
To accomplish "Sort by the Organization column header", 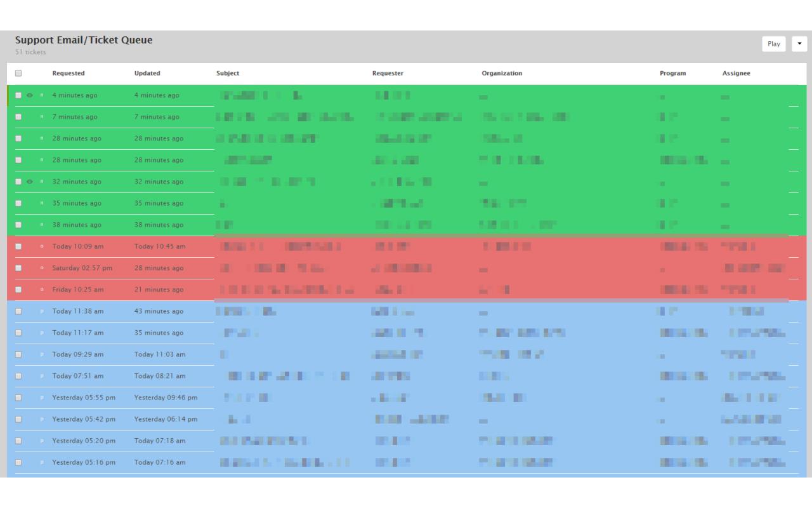I will pyautogui.click(x=502, y=73).
